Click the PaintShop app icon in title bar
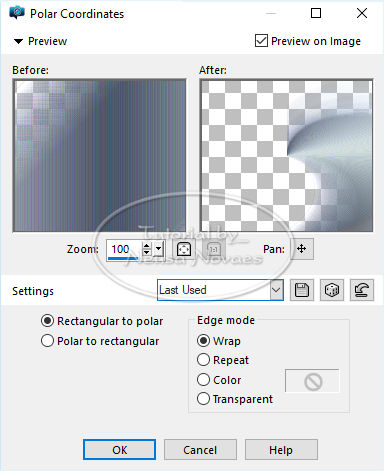 17,13
